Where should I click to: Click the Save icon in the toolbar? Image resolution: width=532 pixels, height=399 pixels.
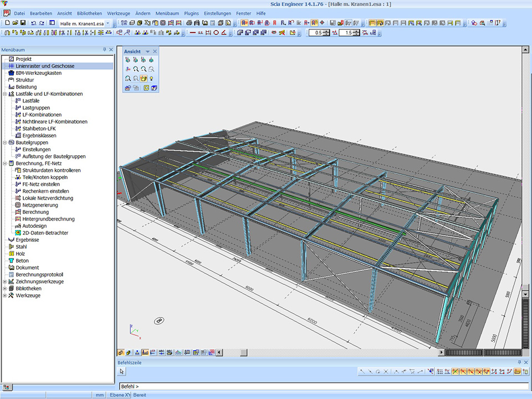pyautogui.click(x=23, y=23)
